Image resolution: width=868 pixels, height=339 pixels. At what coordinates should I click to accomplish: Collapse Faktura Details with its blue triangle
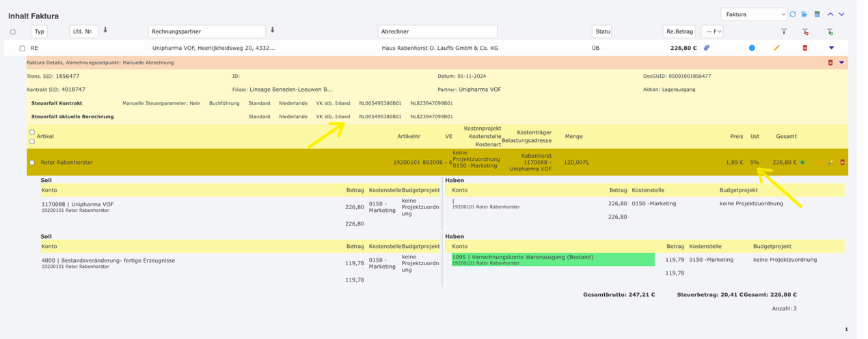tap(841, 62)
